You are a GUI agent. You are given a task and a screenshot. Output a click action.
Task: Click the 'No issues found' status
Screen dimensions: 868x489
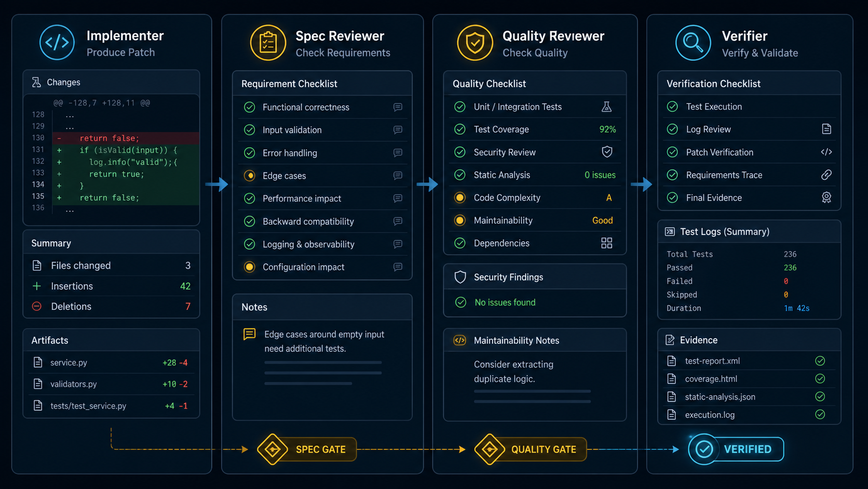coord(505,302)
